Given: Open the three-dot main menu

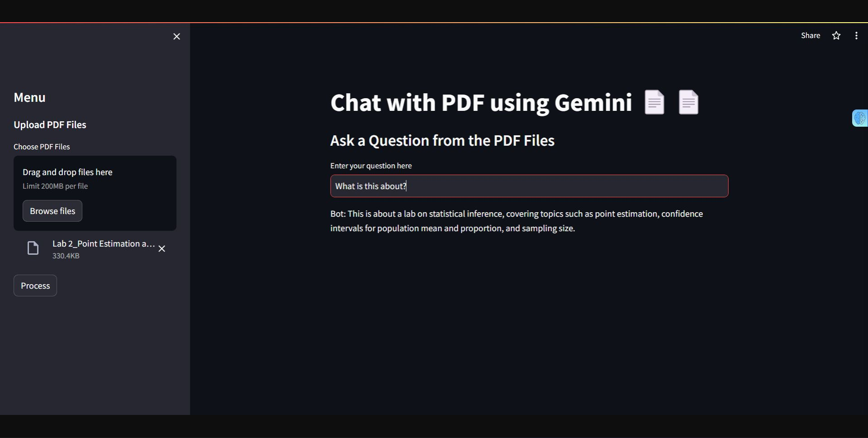Looking at the screenshot, I should pos(856,36).
